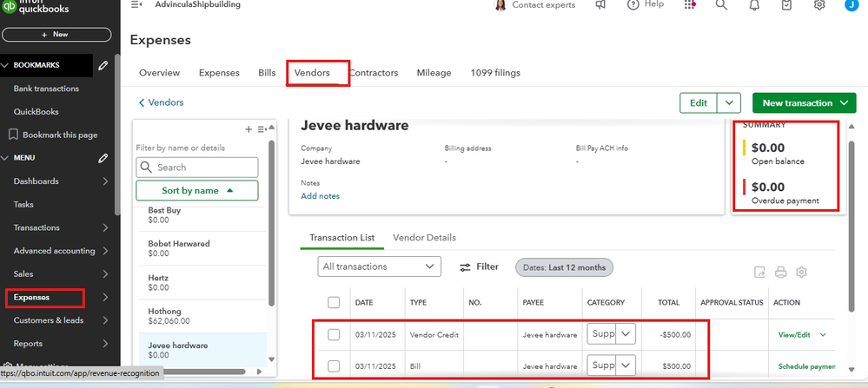The height and width of the screenshot is (388, 868).
Task: Click the vendor Search field
Action: pos(197,168)
